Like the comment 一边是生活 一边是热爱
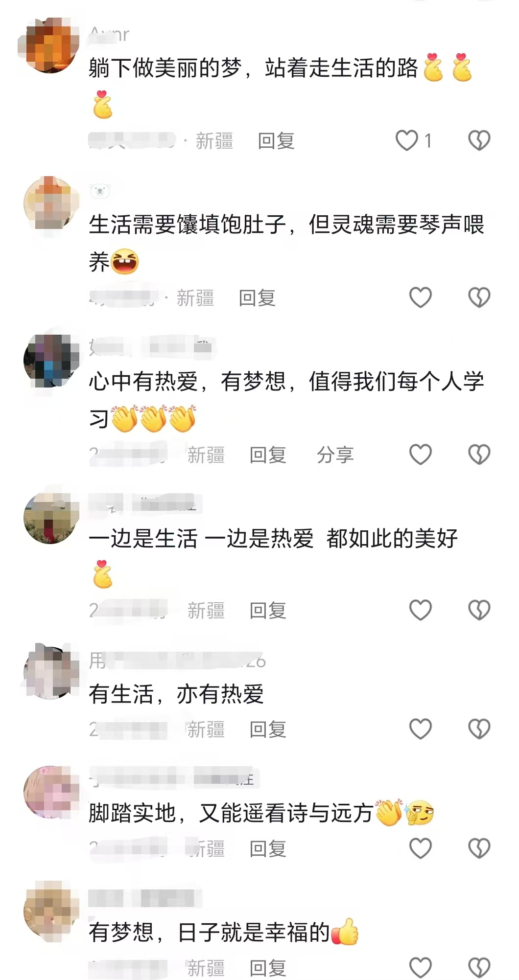The width and height of the screenshot is (519, 980). 421,610
